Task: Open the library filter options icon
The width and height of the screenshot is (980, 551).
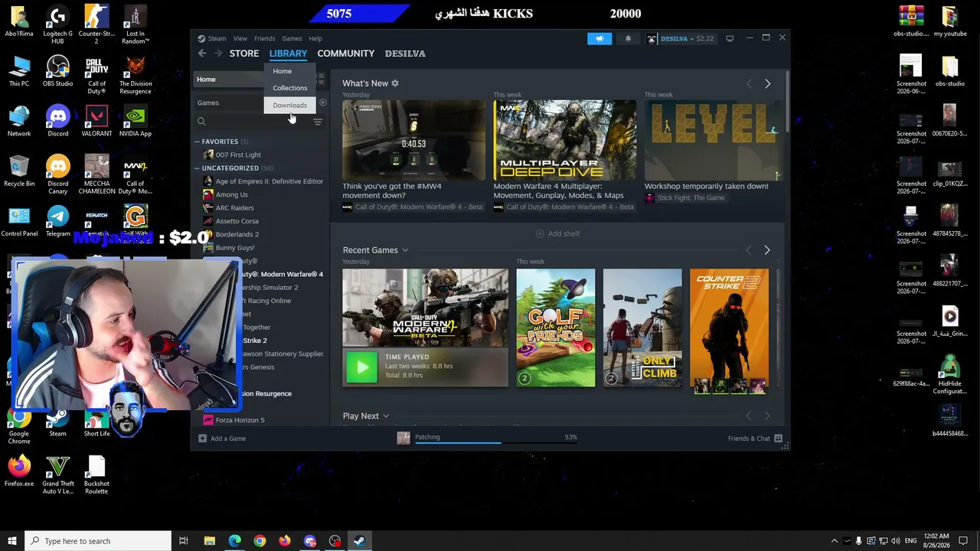Action: [x=318, y=122]
